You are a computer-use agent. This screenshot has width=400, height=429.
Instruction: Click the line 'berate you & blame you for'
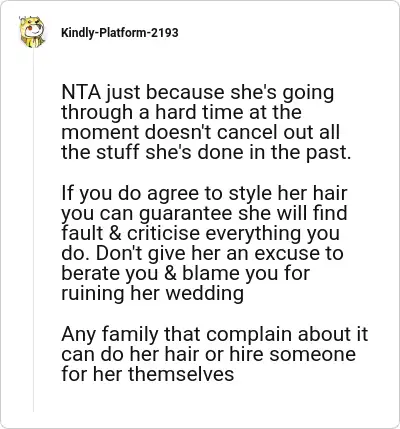[x=186, y=273]
